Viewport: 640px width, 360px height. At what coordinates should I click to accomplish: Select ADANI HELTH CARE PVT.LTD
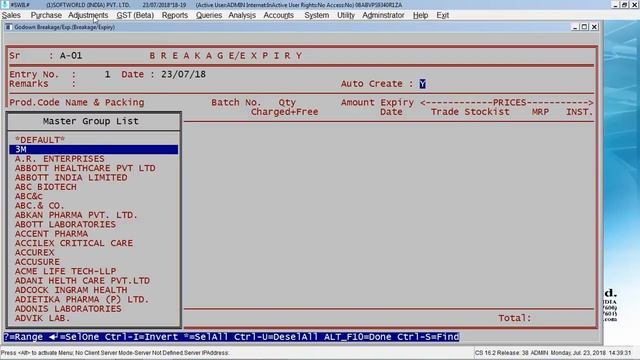click(93, 281)
